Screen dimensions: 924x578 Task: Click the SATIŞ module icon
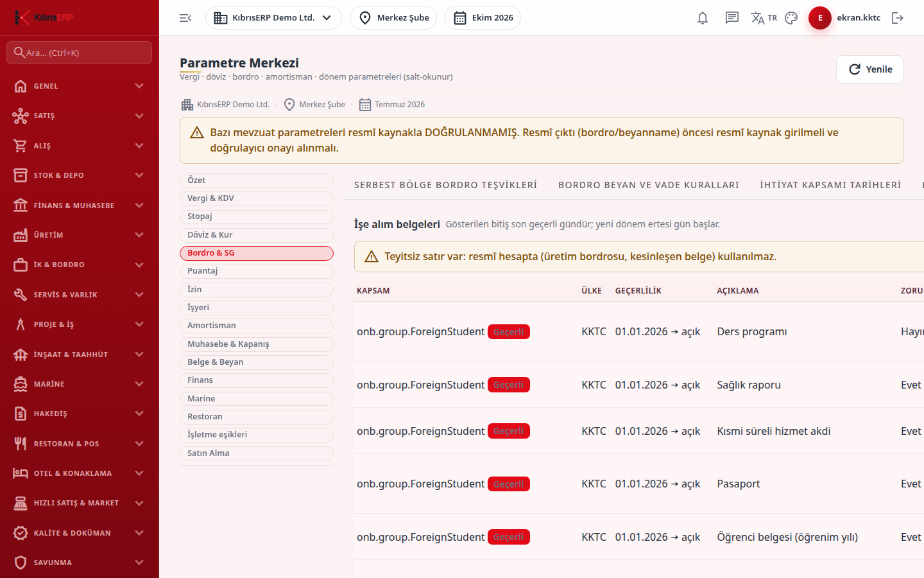pyautogui.click(x=21, y=116)
